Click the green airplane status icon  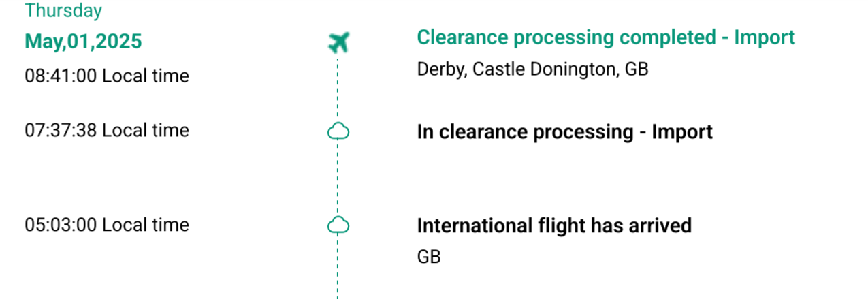(338, 43)
